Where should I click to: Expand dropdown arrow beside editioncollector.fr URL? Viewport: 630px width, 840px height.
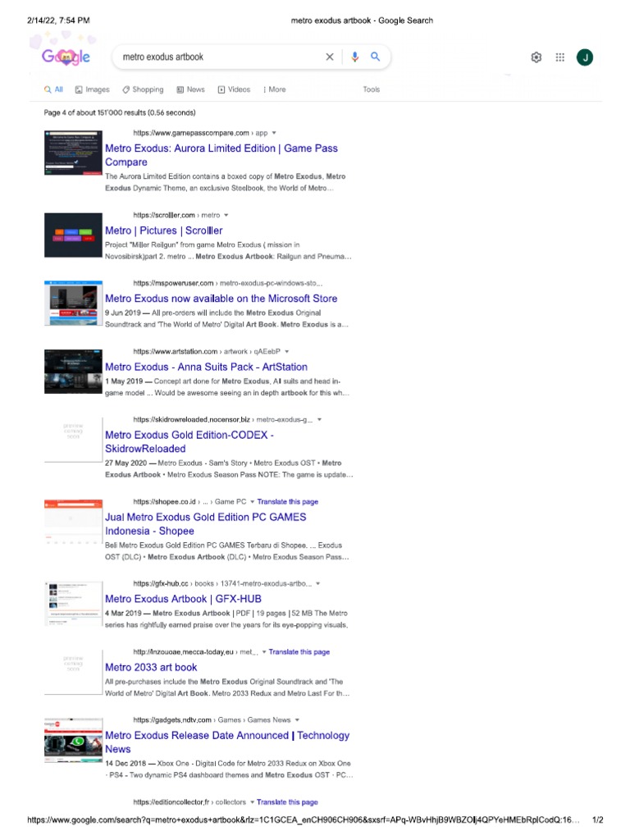click(x=253, y=802)
